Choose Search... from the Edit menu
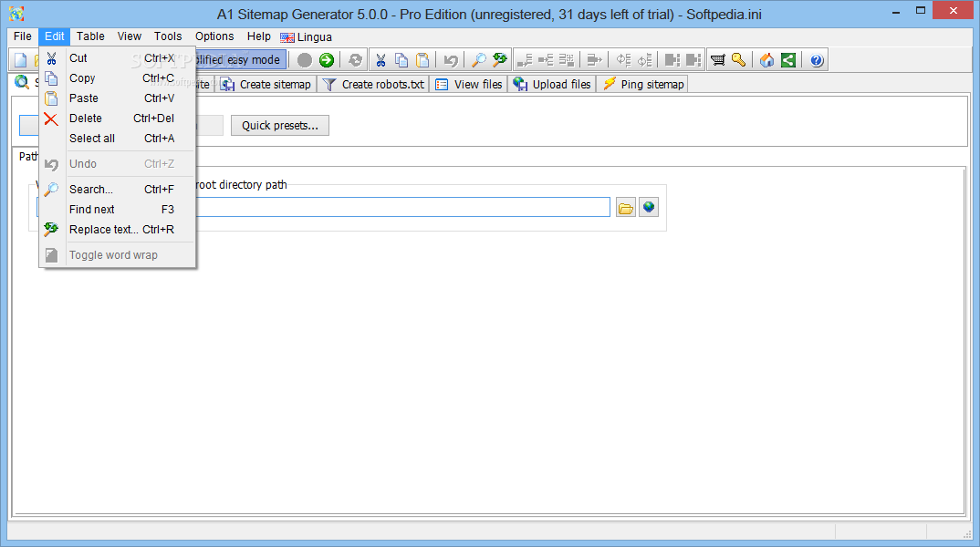Viewport: 980px width, 547px height. click(118, 190)
